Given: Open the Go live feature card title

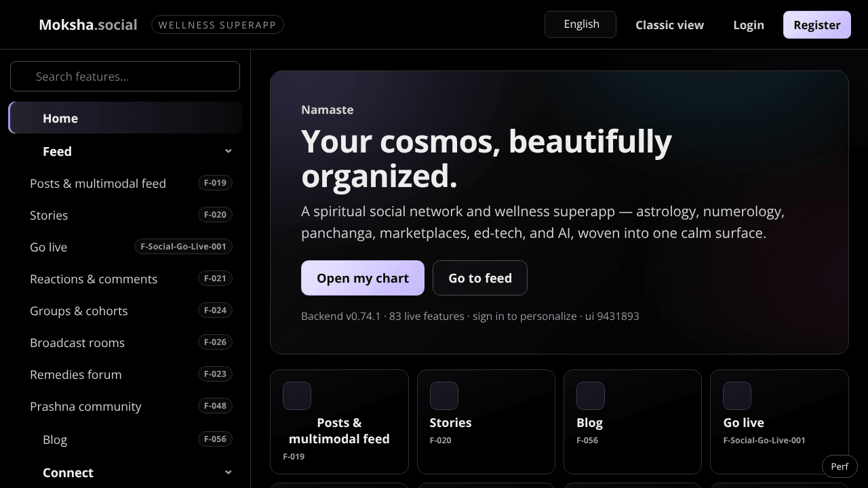Looking at the screenshot, I should tap(744, 422).
